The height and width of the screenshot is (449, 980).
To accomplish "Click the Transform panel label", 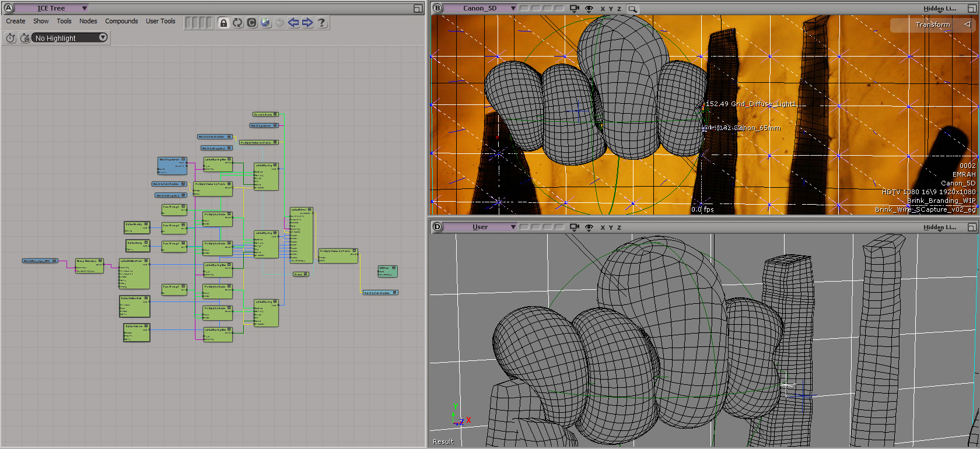I will (x=933, y=24).
